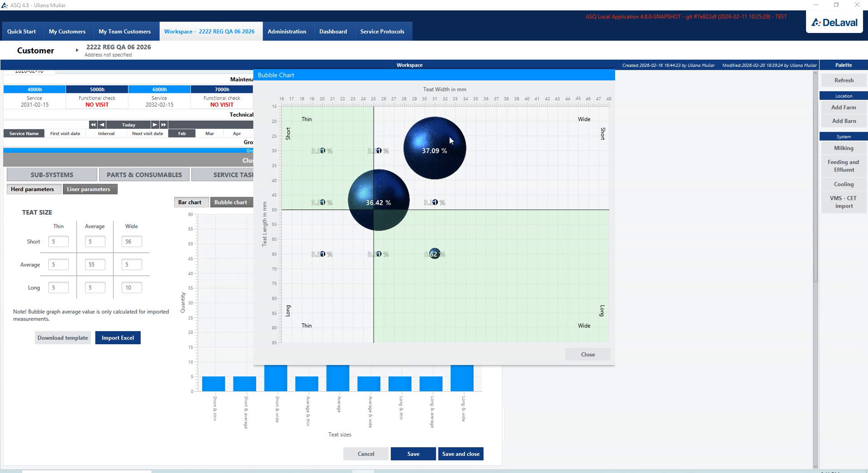Viewport: 868px width, 473px height.
Task: Click the fast-forward double arrow in calendar
Action: coord(163,125)
